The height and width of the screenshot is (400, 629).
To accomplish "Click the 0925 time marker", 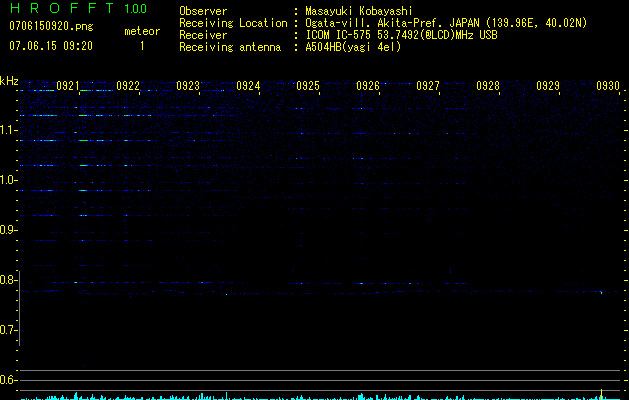I will 308,86.
